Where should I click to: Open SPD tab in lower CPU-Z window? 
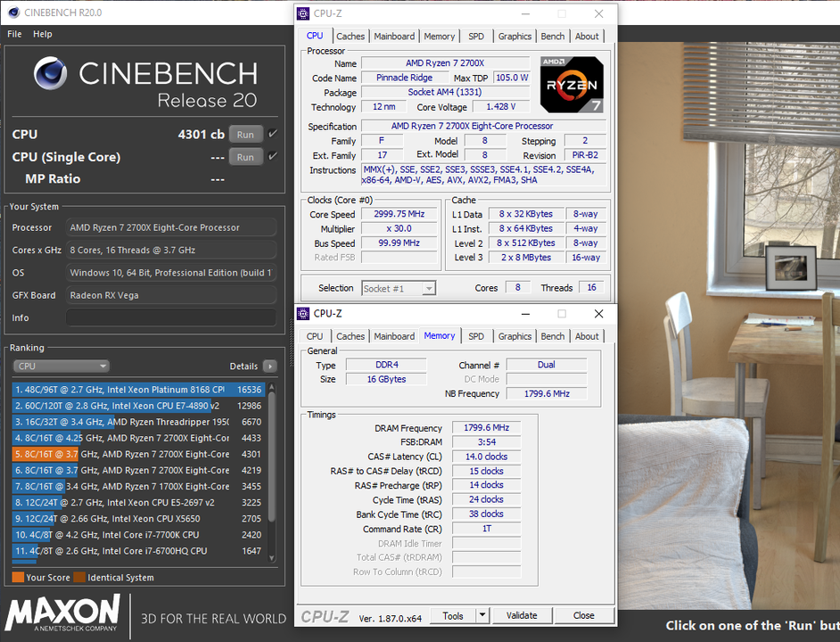click(476, 336)
